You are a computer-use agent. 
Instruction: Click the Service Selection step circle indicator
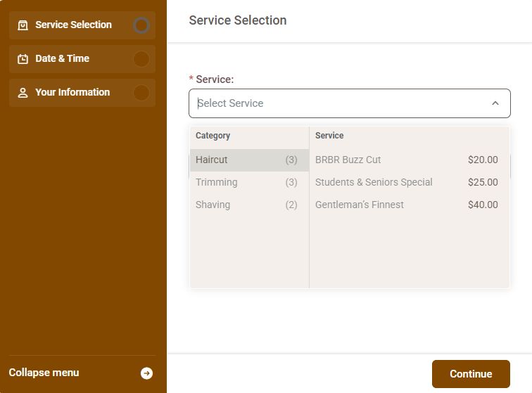(x=141, y=25)
